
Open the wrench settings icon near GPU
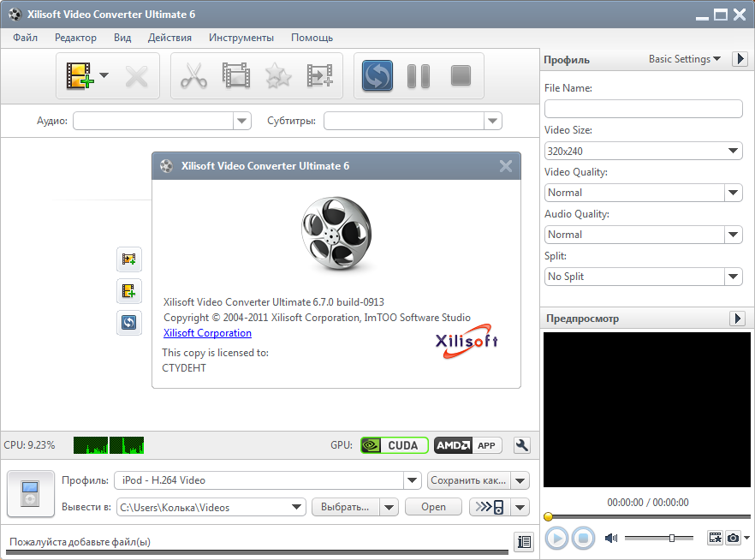click(521, 445)
